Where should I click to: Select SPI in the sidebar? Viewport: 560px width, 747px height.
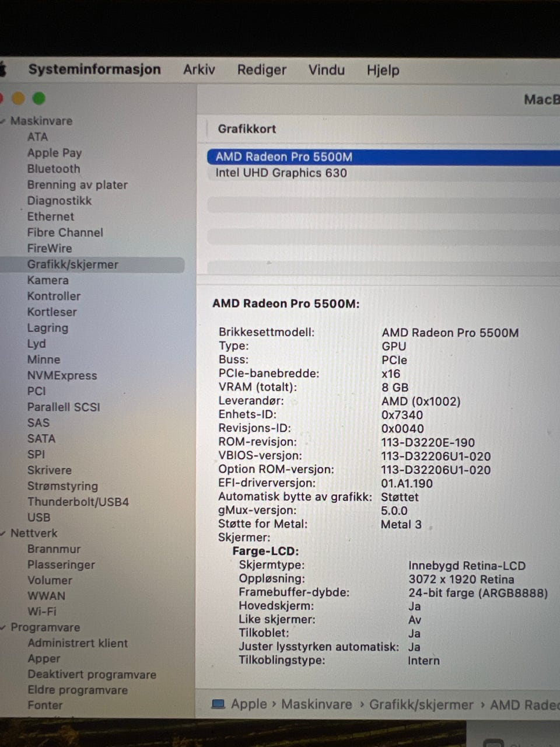click(x=36, y=454)
